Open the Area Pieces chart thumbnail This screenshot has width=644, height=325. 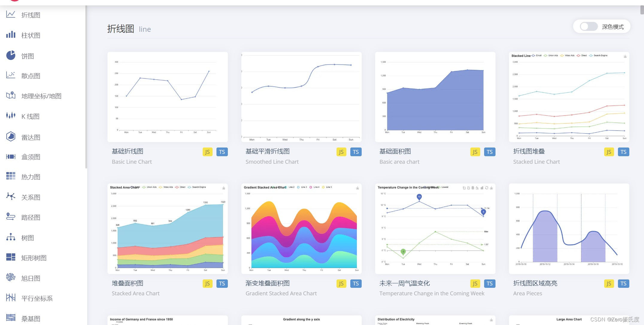click(x=569, y=228)
